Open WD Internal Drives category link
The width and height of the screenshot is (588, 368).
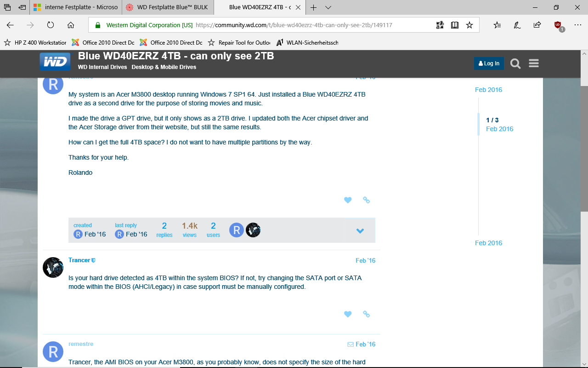[x=102, y=67]
